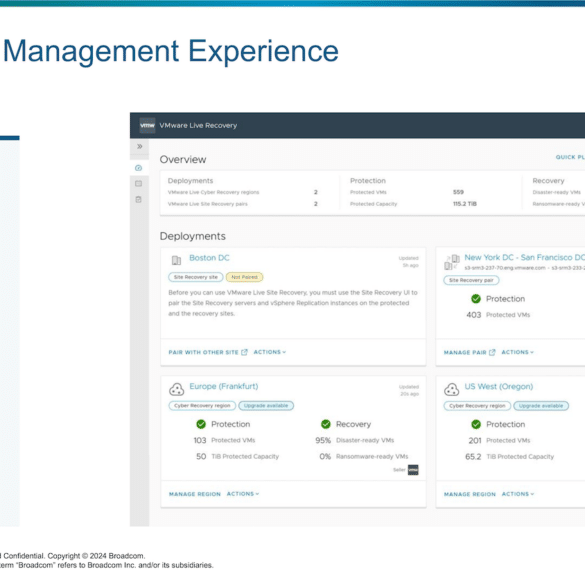Click green Recovery check on Europe card

pyautogui.click(x=326, y=424)
